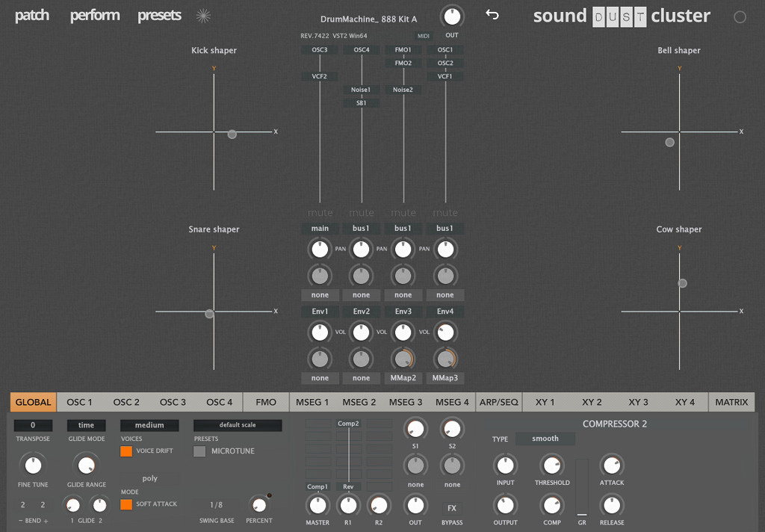Image resolution: width=765 pixels, height=532 pixels.
Task: Open the 'default scale' presets selector
Action: [238, 425]
